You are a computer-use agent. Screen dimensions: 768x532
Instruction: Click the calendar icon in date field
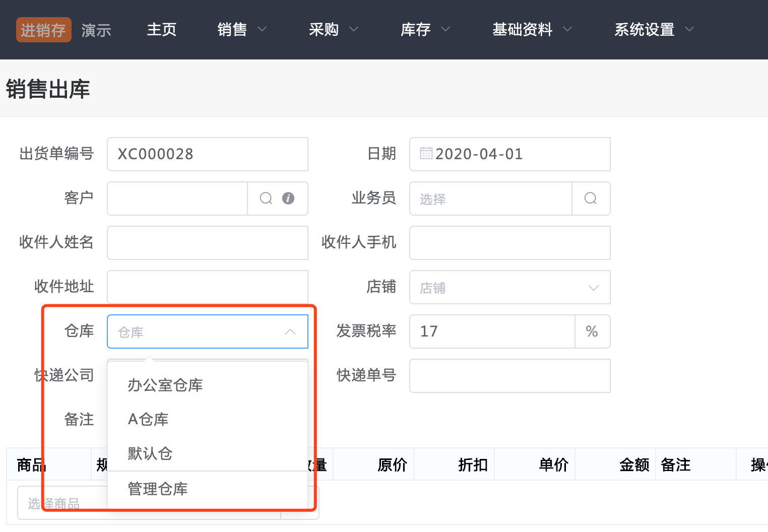[426, 153]
